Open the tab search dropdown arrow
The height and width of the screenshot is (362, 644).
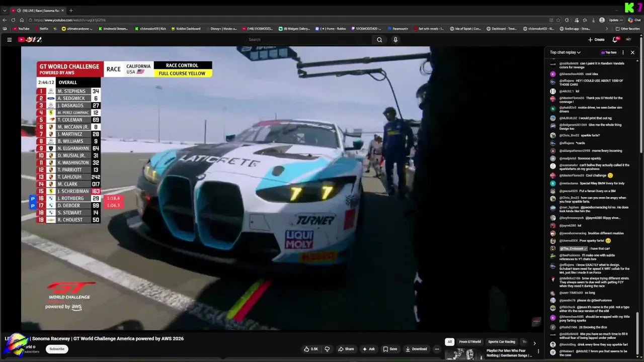click(5, 11)
